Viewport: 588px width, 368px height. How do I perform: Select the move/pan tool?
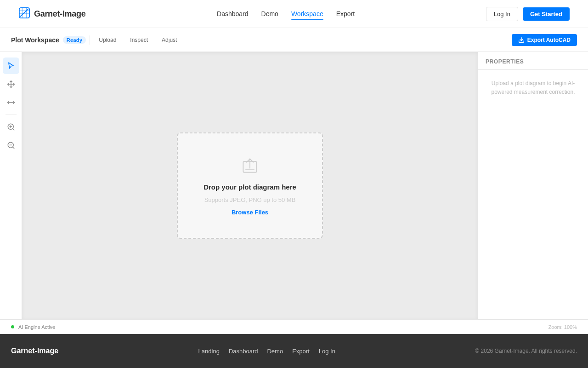click(11, 84)
